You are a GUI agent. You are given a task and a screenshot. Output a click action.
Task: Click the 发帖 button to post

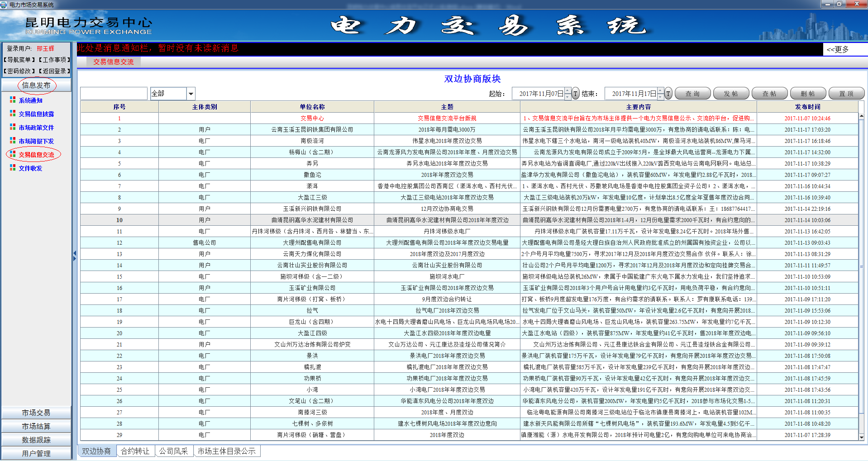tap(731, 94)
